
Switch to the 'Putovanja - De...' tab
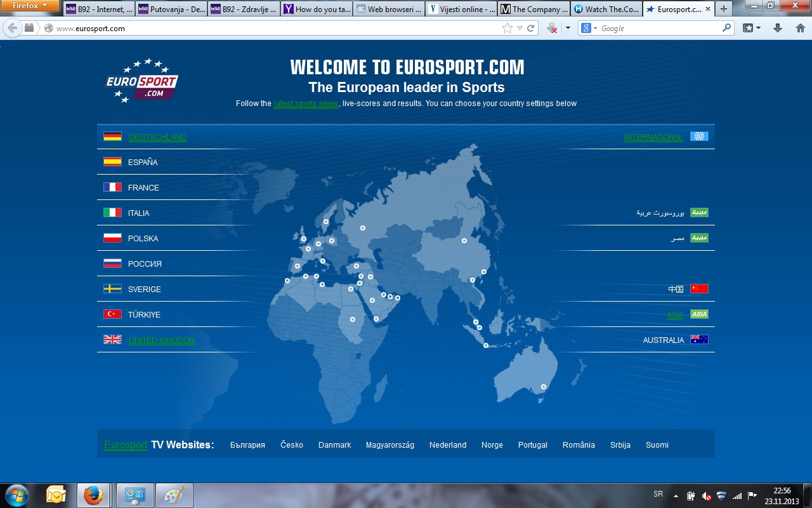pos(171,10)
